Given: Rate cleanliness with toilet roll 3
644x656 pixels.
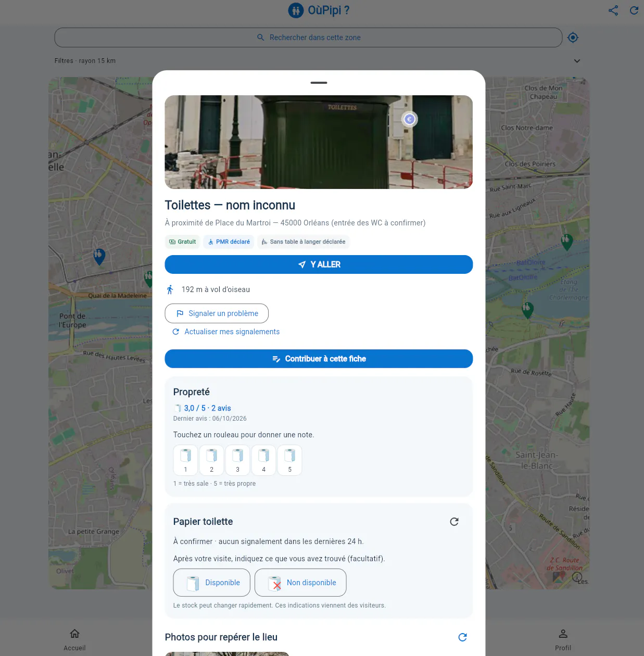Looking at the screenshot, I should click(x=237, y=460).
